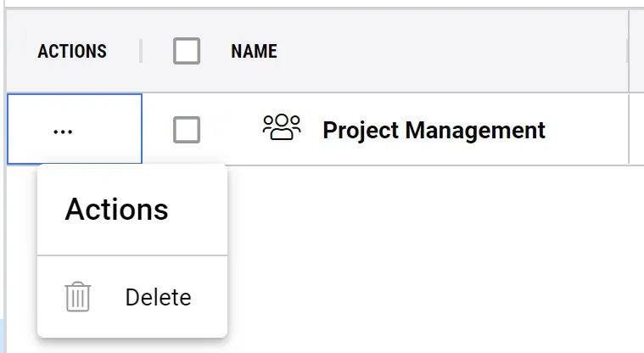Click the trash can icon in Actions popup

[x=78, y=298]
